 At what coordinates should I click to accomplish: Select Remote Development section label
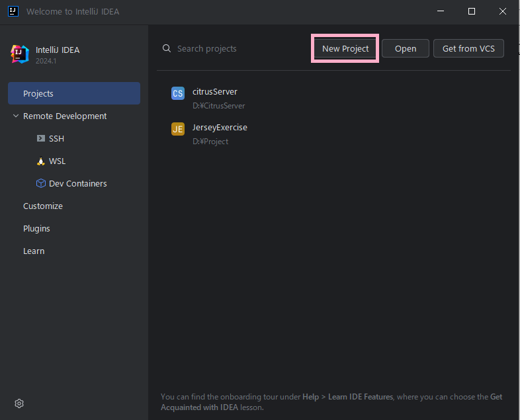65,116
